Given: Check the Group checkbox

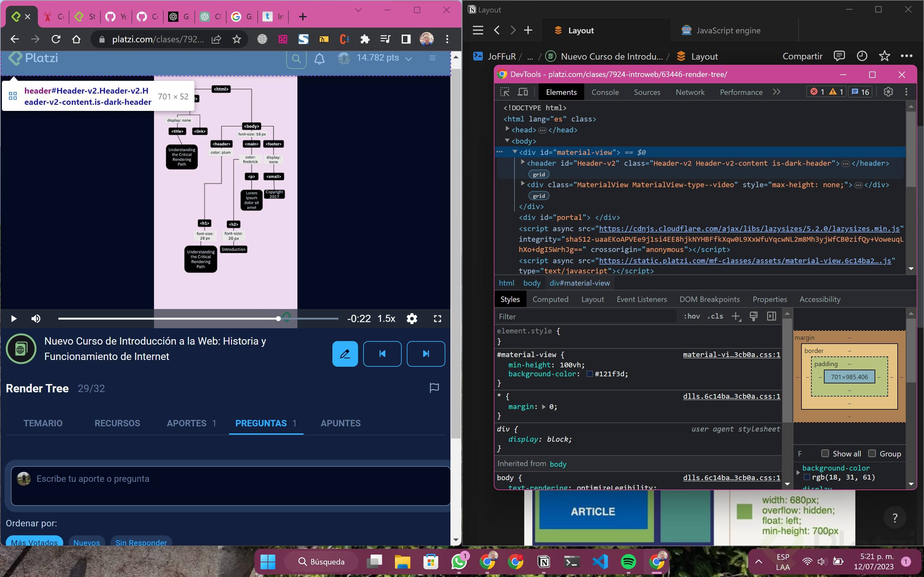Looking at the screenshot, I should (872, 453).
